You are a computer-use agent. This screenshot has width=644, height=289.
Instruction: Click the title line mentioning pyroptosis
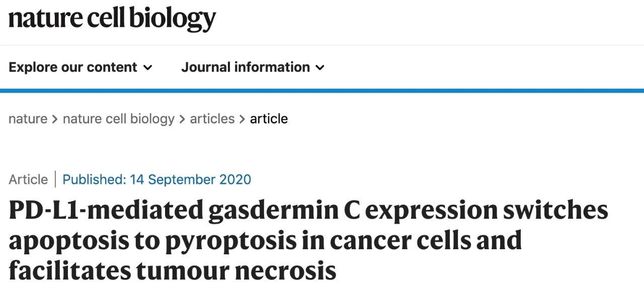tap(265, 241)
